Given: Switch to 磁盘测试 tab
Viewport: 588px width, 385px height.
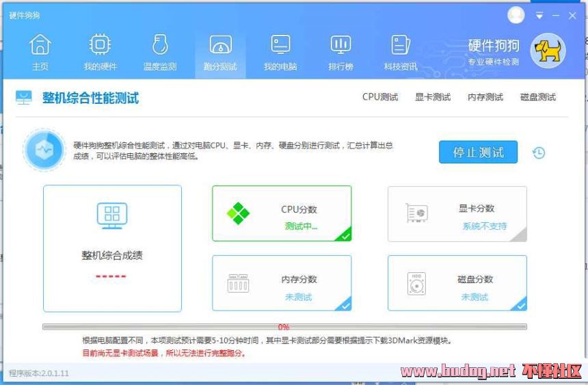Looking at the screenshot, I should (538, 97).
